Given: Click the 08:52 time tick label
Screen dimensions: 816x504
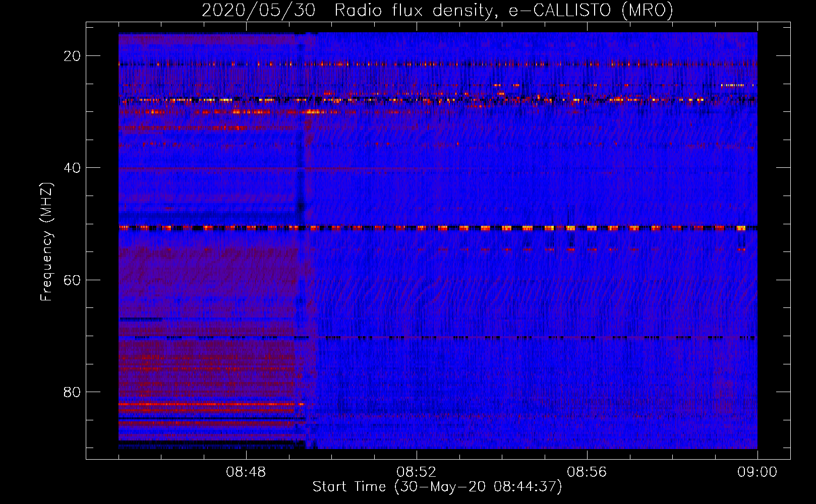Looking at the screenshot, I should tap(416, 472).
